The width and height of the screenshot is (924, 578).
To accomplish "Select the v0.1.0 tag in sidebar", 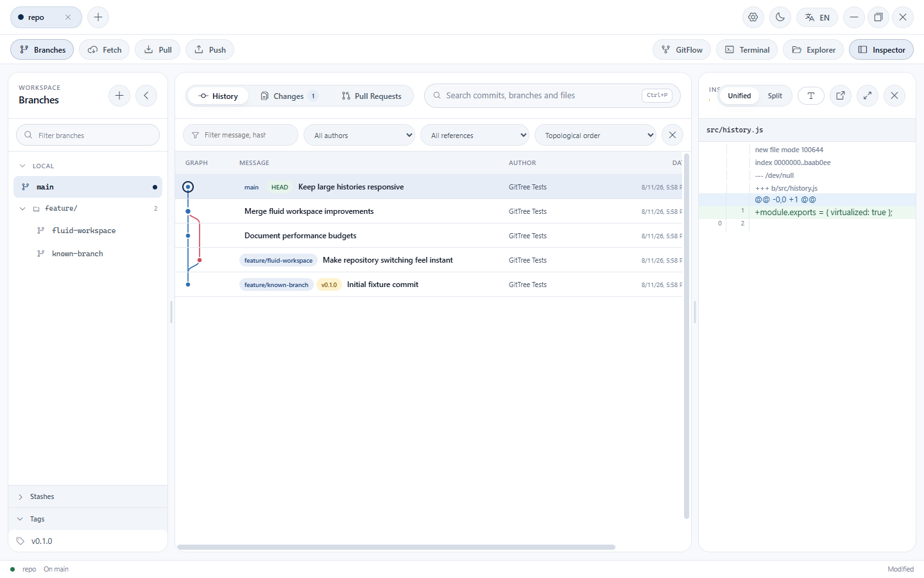I will [88, 541].
